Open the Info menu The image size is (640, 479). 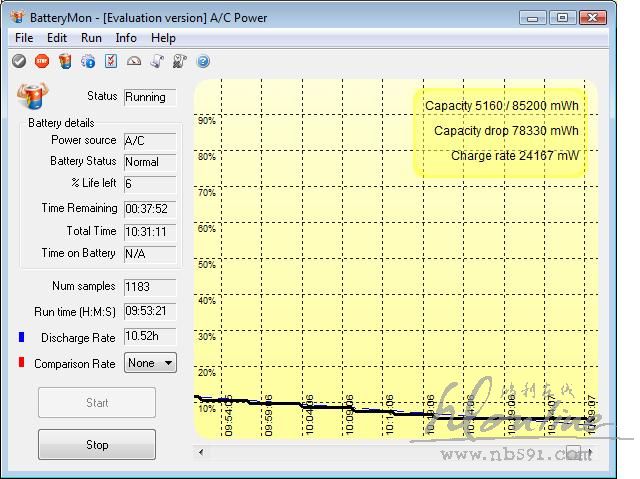[126, 38]
